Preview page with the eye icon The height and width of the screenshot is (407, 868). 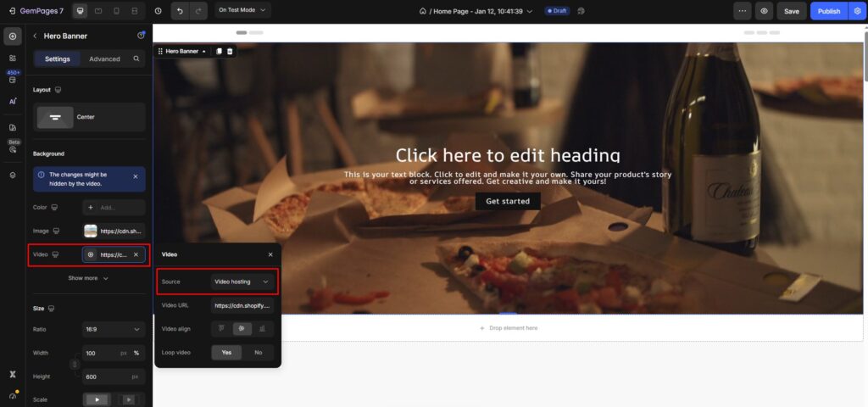pyautogui.click(x=764, y=11)
